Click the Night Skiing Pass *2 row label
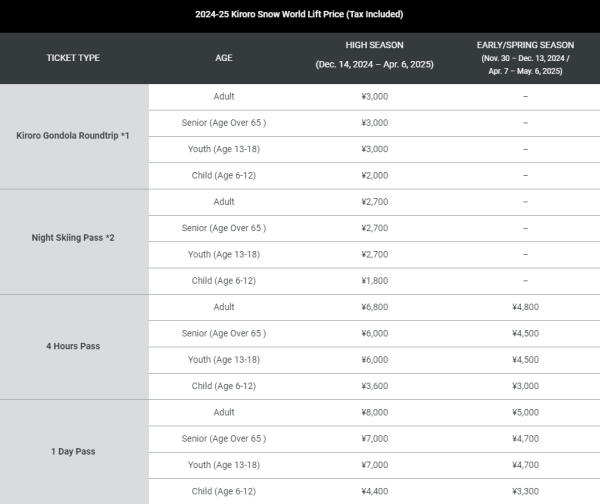The width and height of the screenshot is (600, 504). tap(73, 241)
